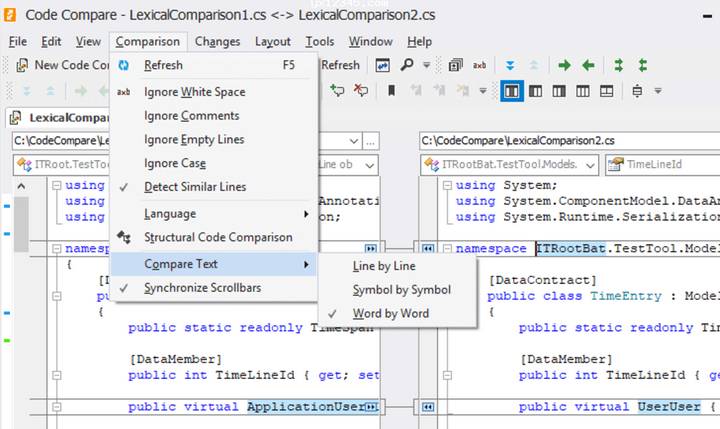Open the Window menu
The height and width of the screenshot is (429, 720).
coord(371,42)
